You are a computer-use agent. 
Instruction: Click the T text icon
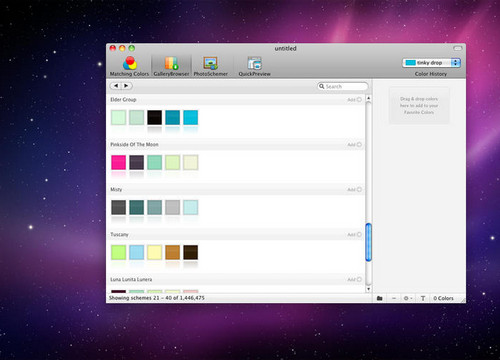point(423,298)
